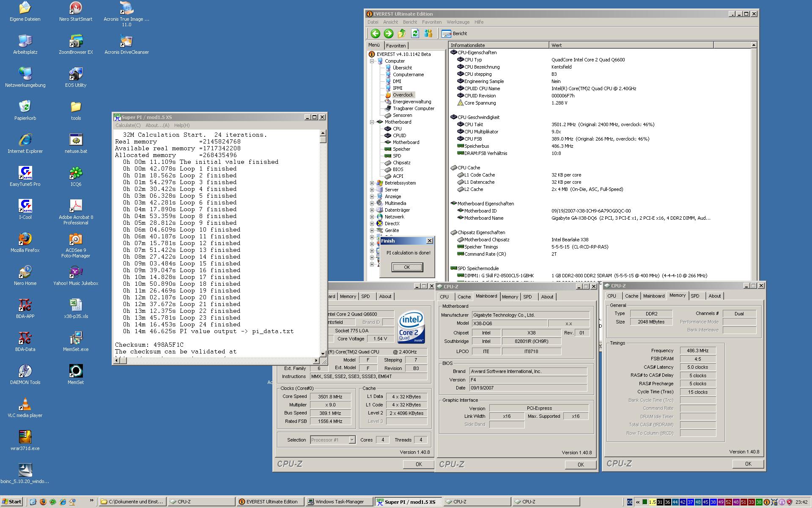The height and width of the screenshot is (508, 812).
Task: Open VLC media player desktop icon
Action: click(25, 408)
